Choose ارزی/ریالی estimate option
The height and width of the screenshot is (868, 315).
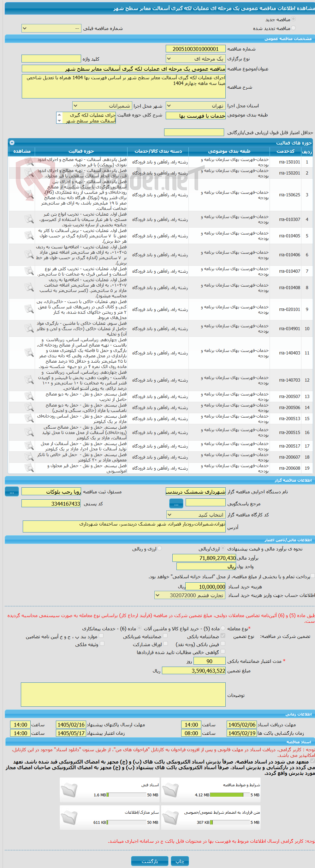(x=223, y=549)
